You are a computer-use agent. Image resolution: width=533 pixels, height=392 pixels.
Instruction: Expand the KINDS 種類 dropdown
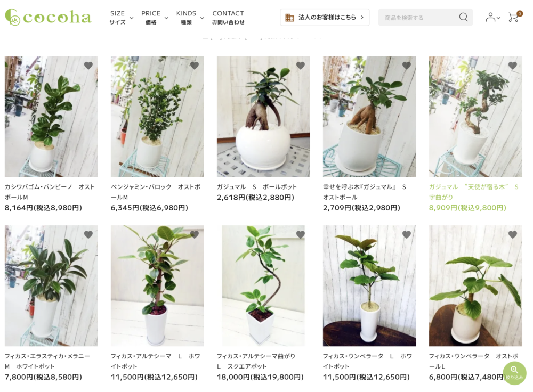pyautogui.click(x=190, y=18)
